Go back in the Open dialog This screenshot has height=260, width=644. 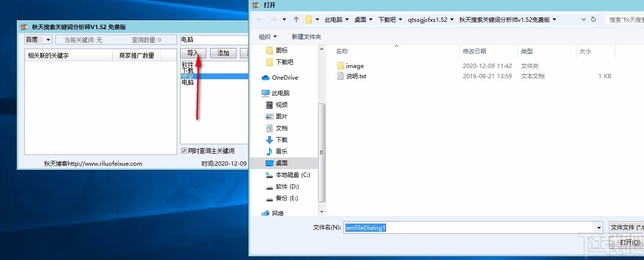(x=259, y=19)
